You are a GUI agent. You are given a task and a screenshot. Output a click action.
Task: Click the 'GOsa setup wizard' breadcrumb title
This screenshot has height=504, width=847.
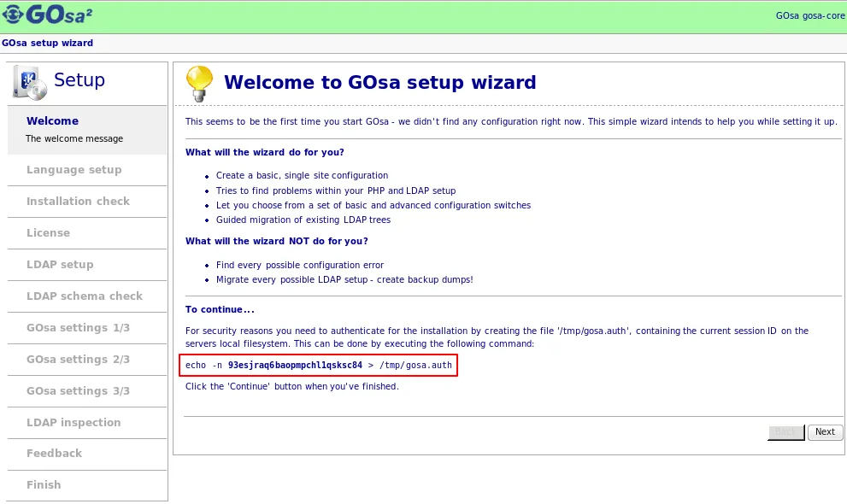click(47, 43)
